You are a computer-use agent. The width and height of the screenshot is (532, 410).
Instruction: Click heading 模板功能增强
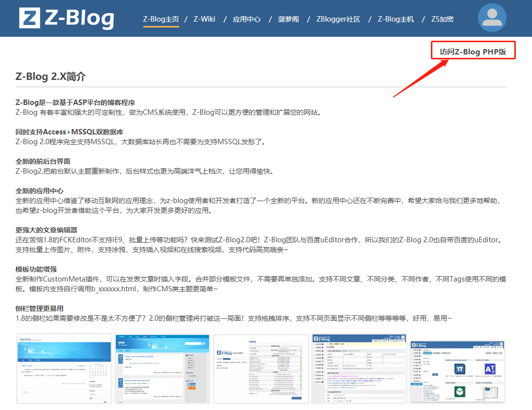(36, 269)
